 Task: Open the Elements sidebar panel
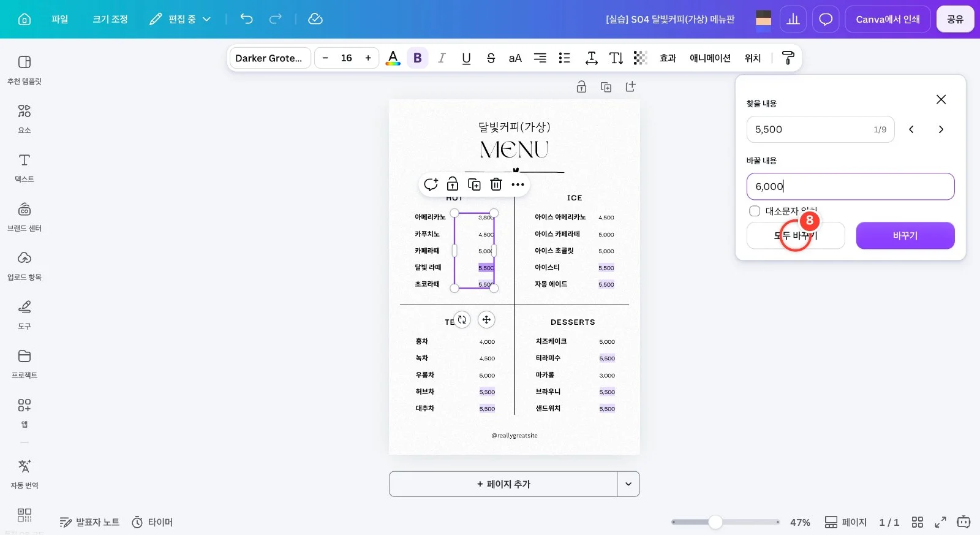point(24,119)
